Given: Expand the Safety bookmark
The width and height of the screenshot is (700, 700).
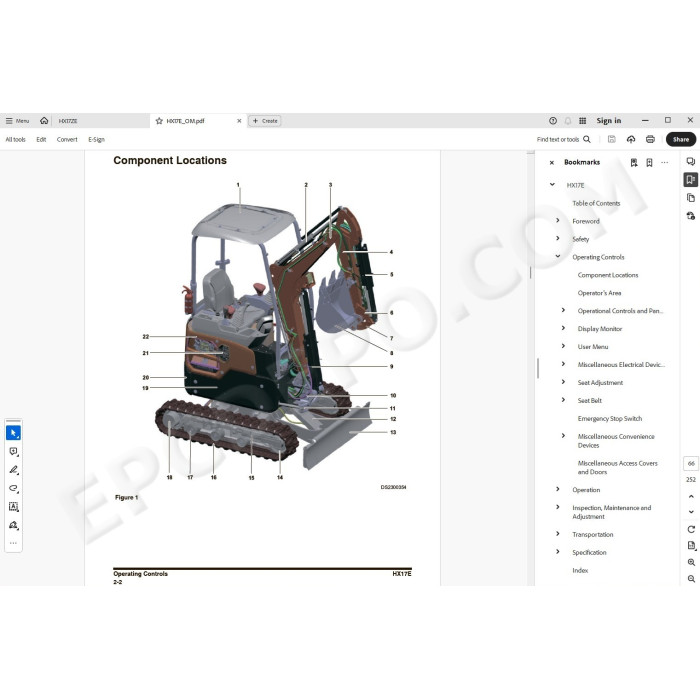Looking at the screenshot, I should pos(558,238).
